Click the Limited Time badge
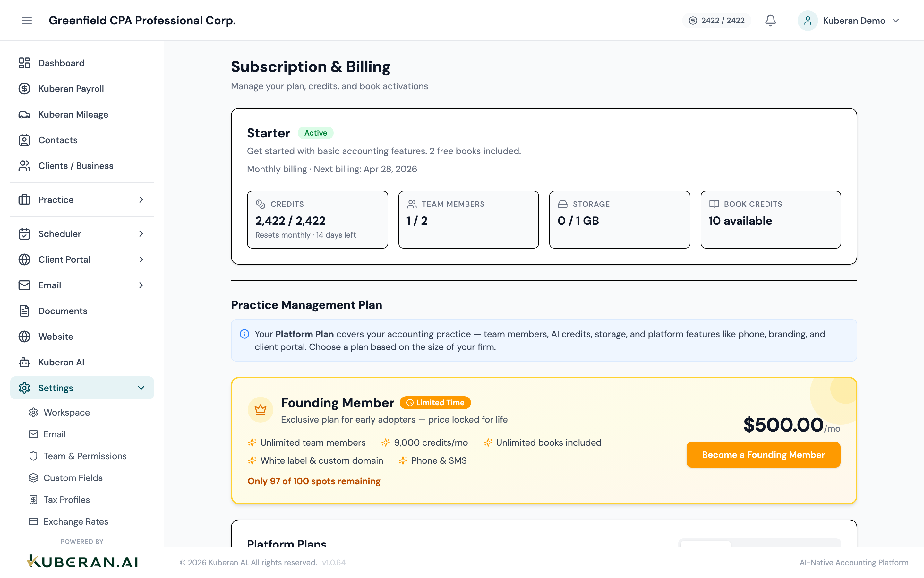The height and width of the screenshot is (578, 924). pos(435,403)
